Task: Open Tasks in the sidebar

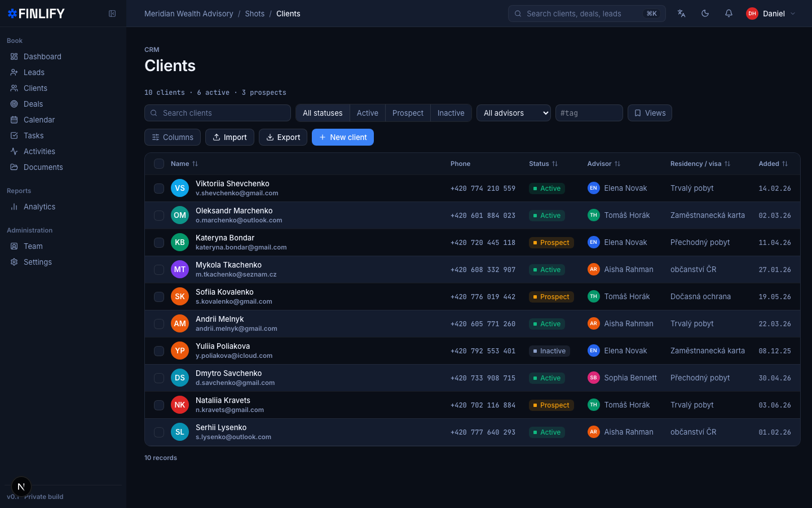Action: point(63,135)
